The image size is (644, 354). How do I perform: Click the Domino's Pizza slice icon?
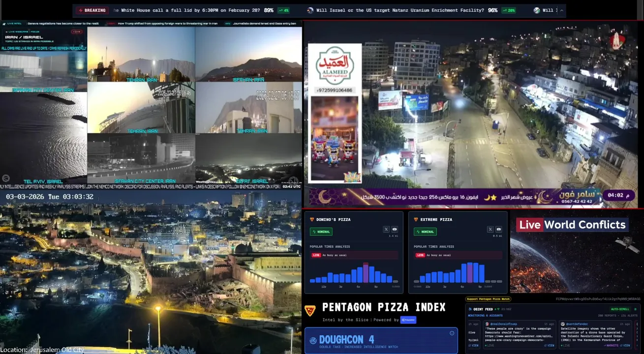pyautogui.click(x=312, y=219)
